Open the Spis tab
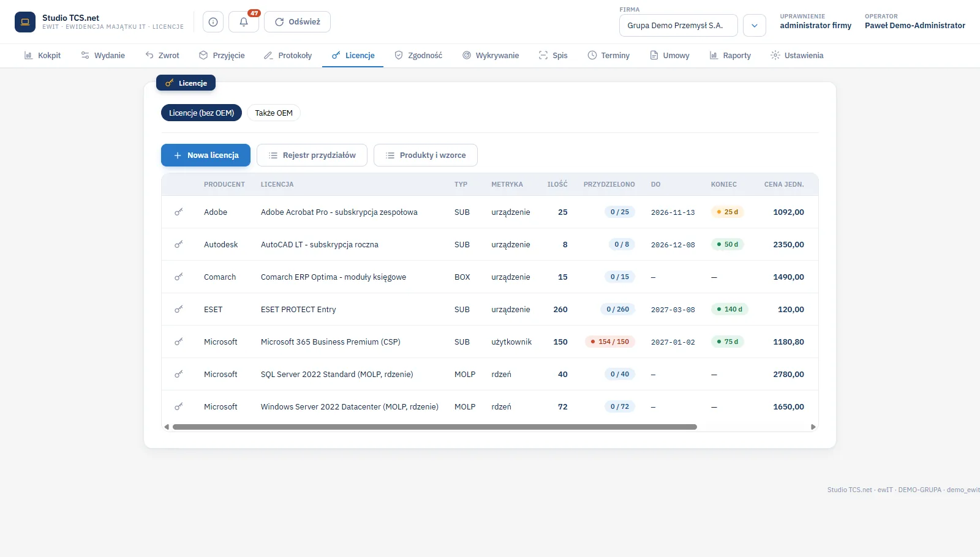 [553, 55]
